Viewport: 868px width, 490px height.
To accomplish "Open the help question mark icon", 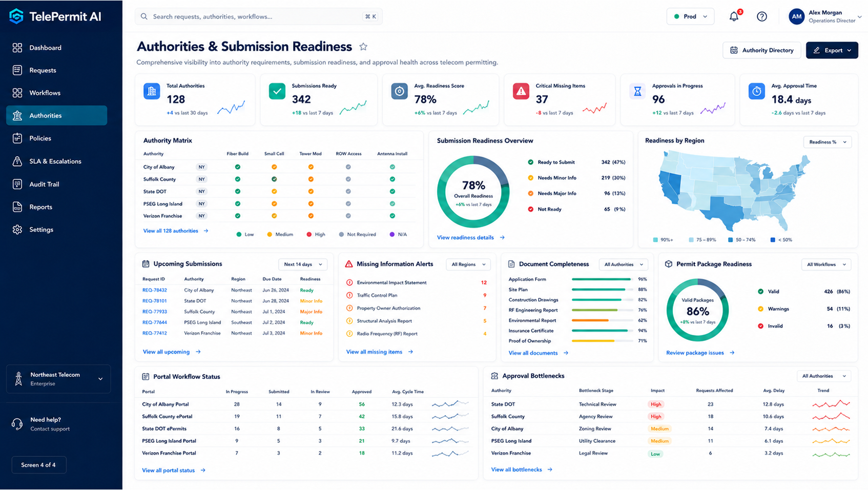I will [x=762, y=16].
